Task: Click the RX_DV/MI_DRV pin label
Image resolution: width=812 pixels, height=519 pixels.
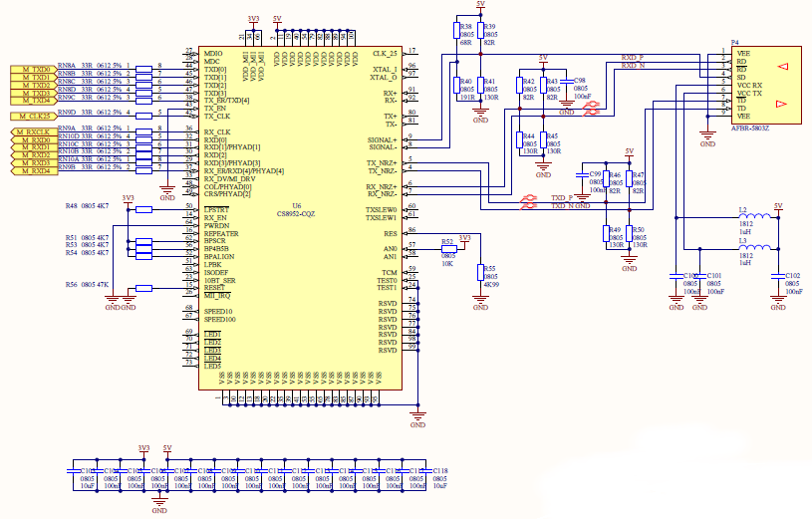Action: 229,178
